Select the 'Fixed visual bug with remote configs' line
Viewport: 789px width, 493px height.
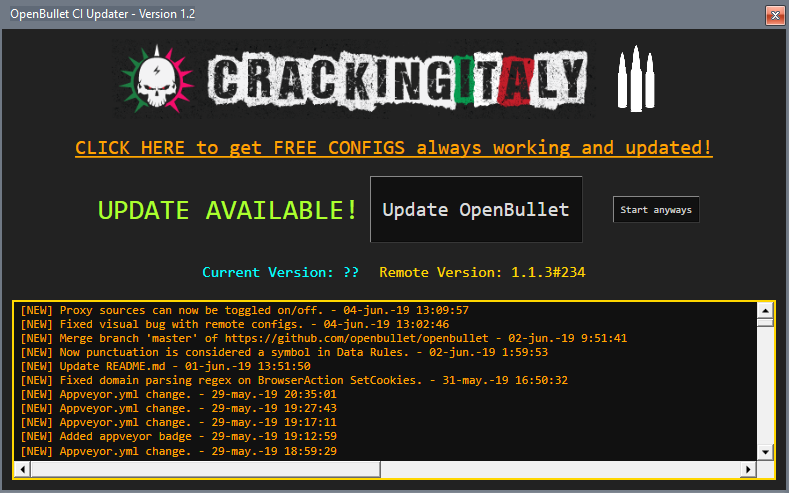tap(234, 324)
